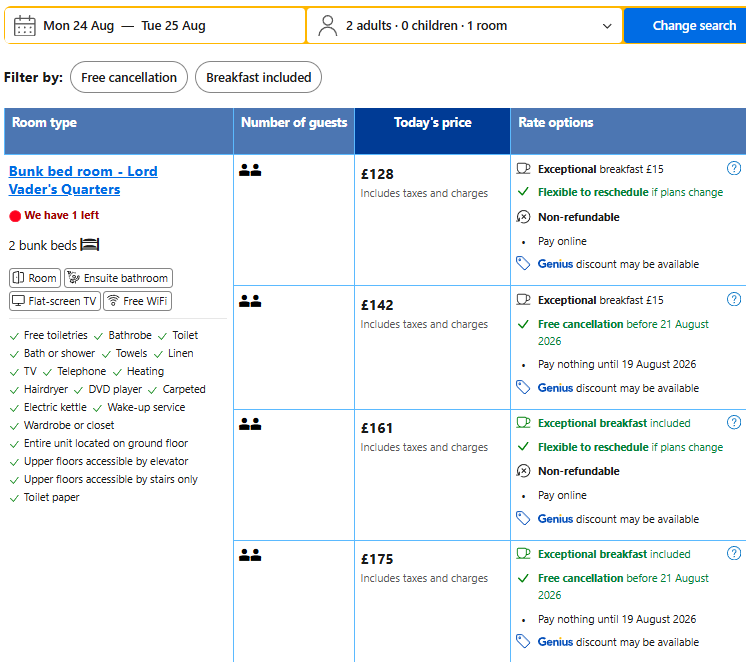This screenshot has width=746, height=662.
Task: Click the Mon 24 Aug check-in date
Action: pyautogui.click(x=79, y=26)
